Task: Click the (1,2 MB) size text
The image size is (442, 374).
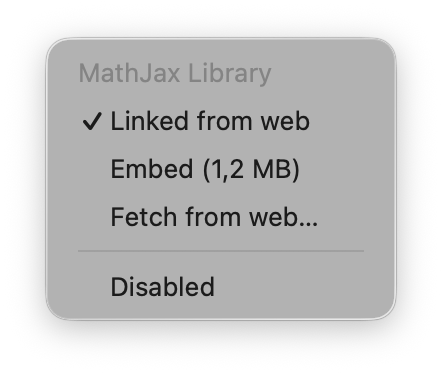Action: click(251, 170)
